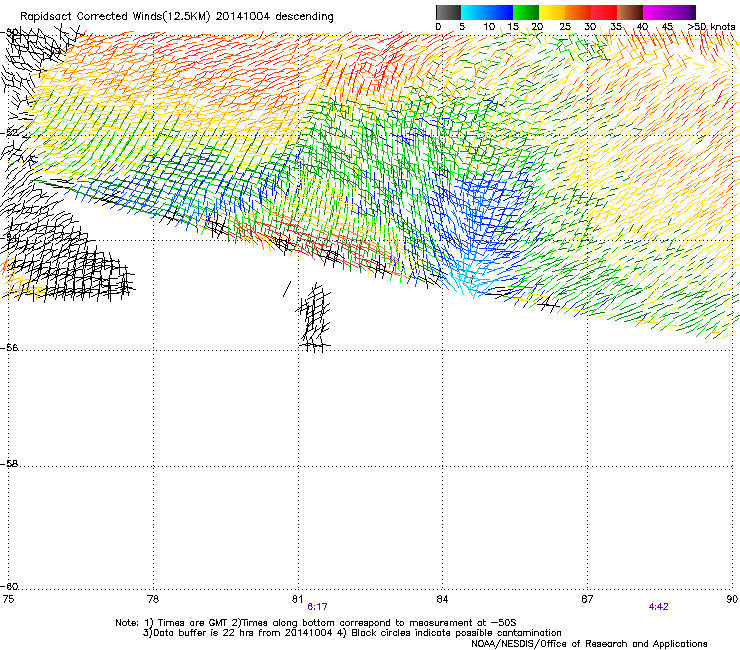Click the legend scale label '10'
Screen dimensions: 740x650
point(489,27)
